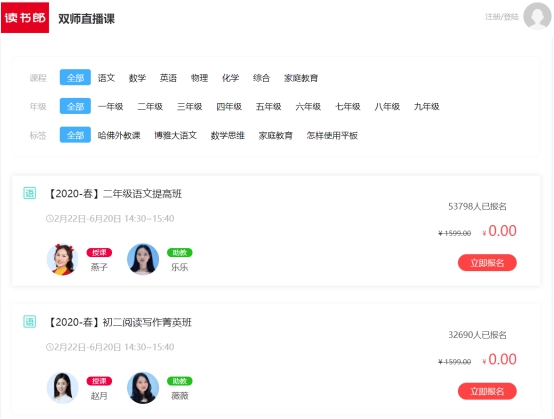Viewport: 554px width, 419px height.
Task: Choose 家庭教育 in the 课程 row
Action: tap(301, 78)
